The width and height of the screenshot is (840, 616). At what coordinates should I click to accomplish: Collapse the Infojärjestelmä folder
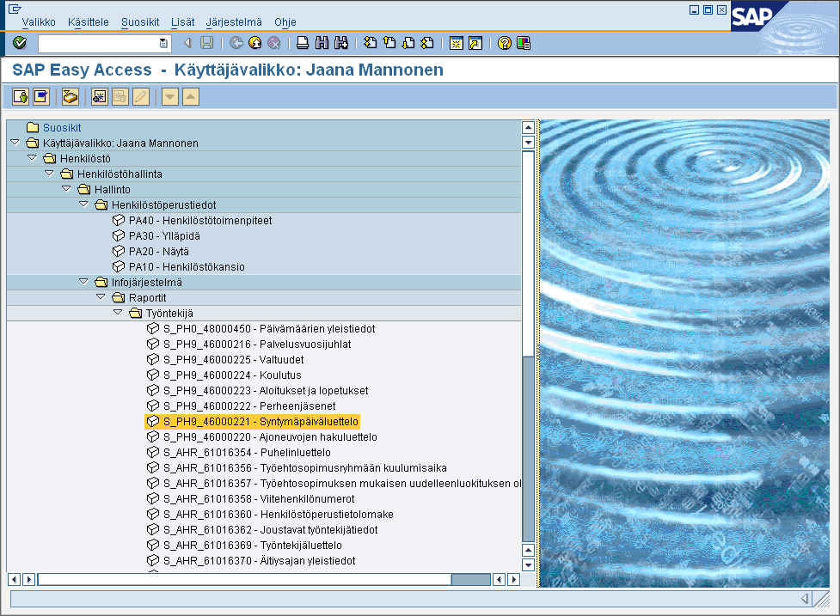tap(83, 282)
